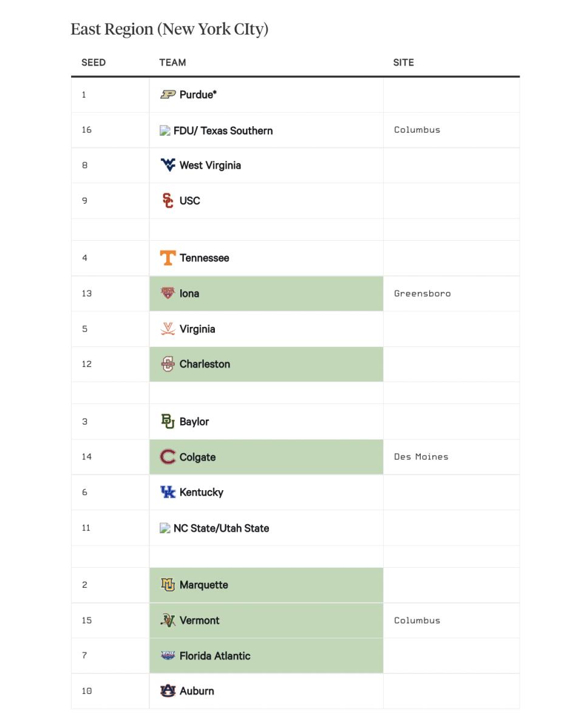Click the Kentucky UK logo

[168, 492]
